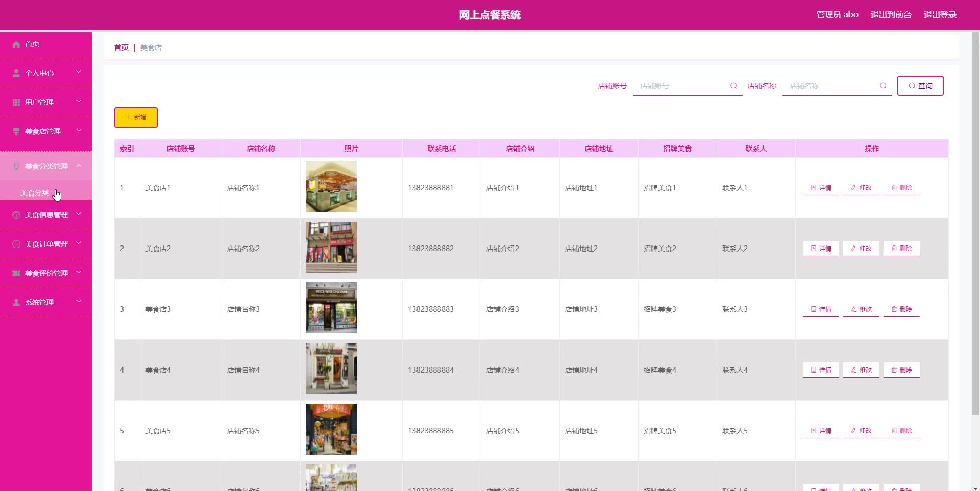Click the 美食分类管理 sidebar icon
Screen dimensions: 980x491
(16, 166)
